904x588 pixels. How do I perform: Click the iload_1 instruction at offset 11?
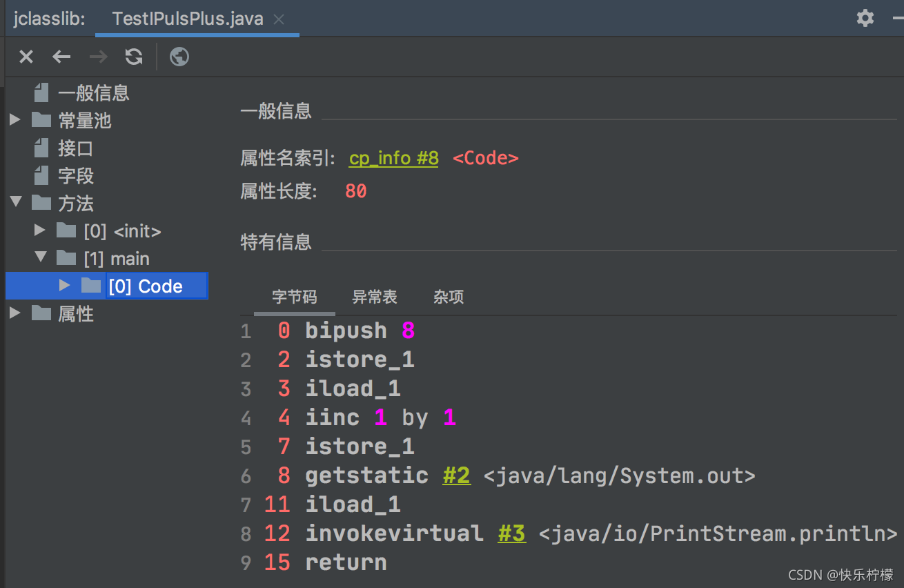(x=353, y=504)
